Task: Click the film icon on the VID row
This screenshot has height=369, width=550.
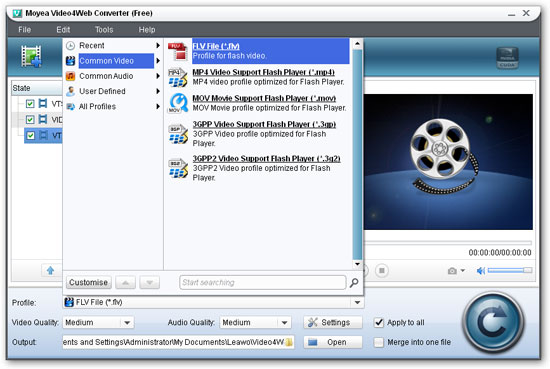Action: point(43,119)
